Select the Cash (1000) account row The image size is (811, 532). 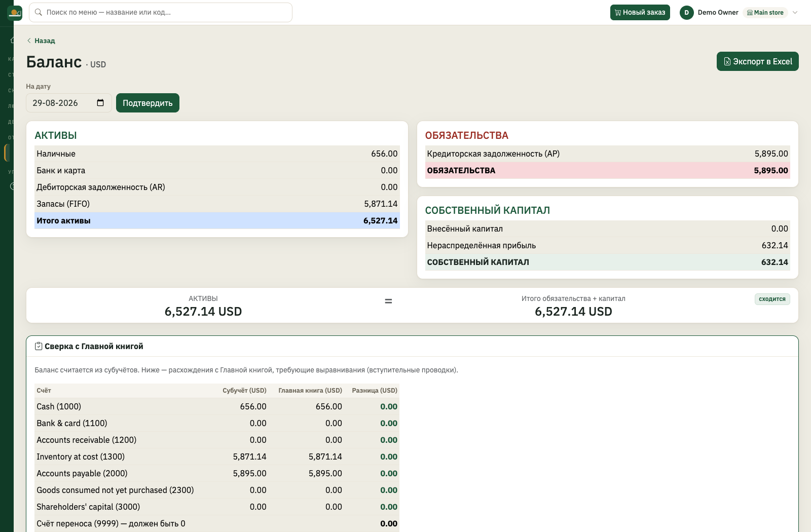point(217,406)
